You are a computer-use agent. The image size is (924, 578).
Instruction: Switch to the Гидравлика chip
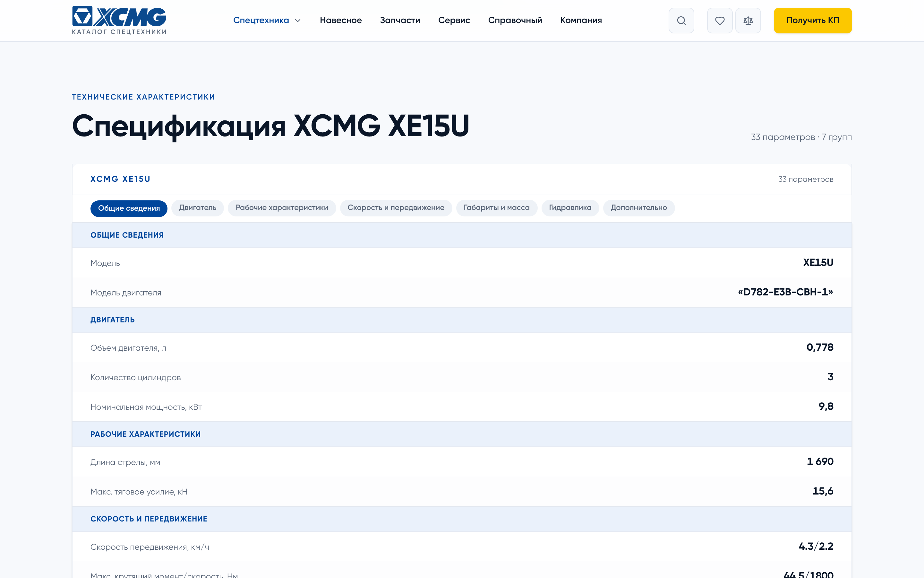[x=570, y=207]
